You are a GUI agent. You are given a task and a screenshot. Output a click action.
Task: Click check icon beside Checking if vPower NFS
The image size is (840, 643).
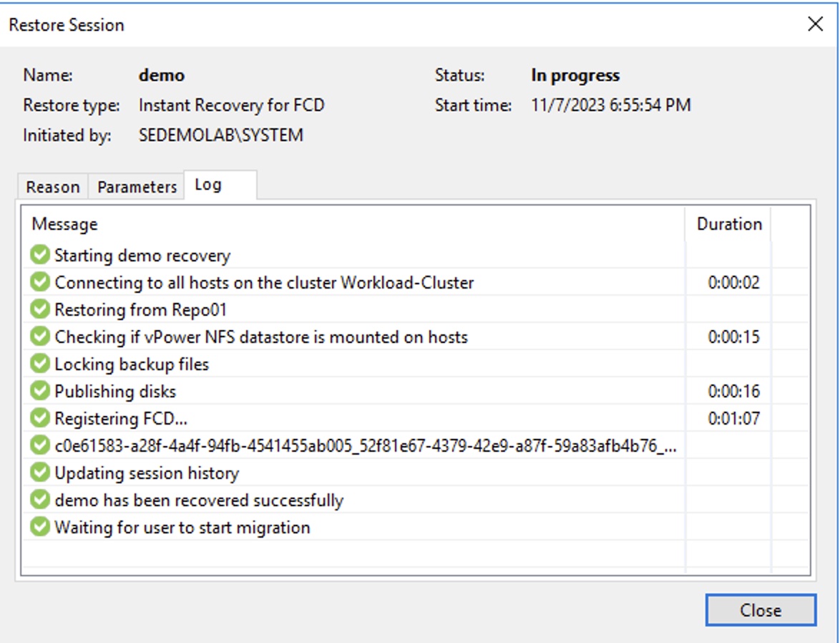pos(41,337)
